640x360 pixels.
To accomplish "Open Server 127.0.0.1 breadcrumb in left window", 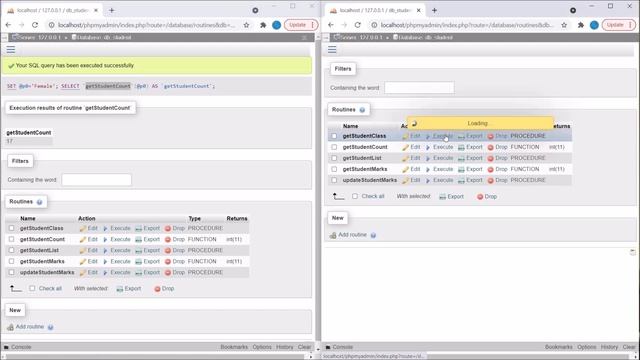I will point(37,38).
